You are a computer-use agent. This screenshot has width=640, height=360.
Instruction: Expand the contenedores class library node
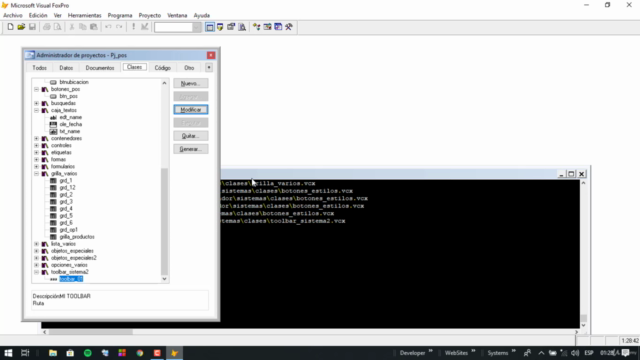tap(36, 138)
